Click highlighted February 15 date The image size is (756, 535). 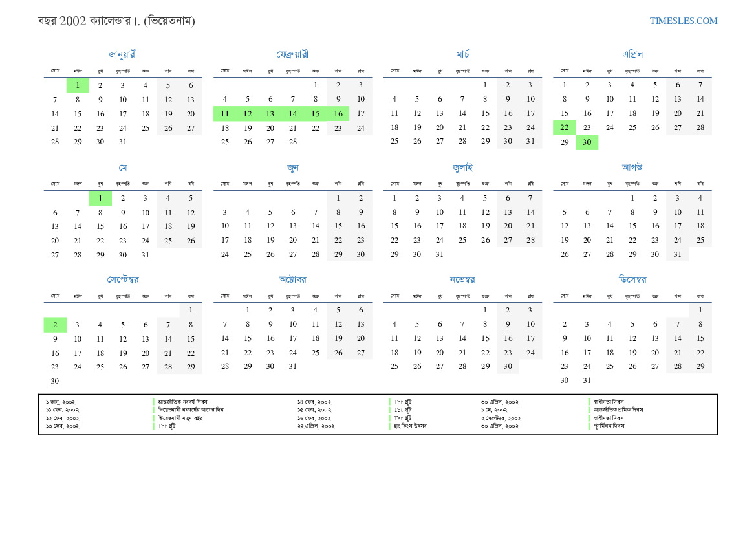point(316,113)
